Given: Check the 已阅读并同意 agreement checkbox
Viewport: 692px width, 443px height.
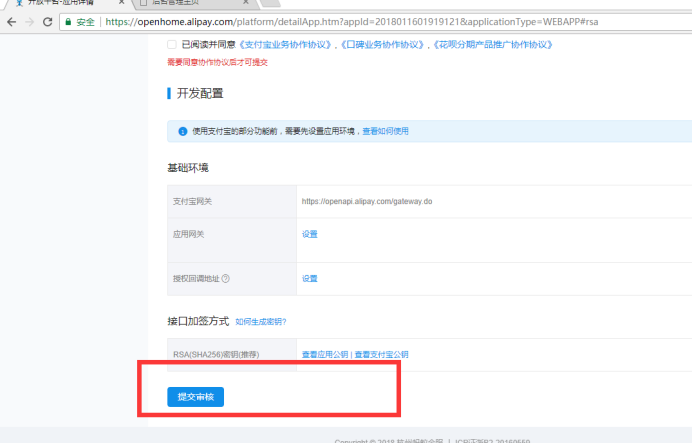Looking at the screenshot, I should click(x=172, y=45).
